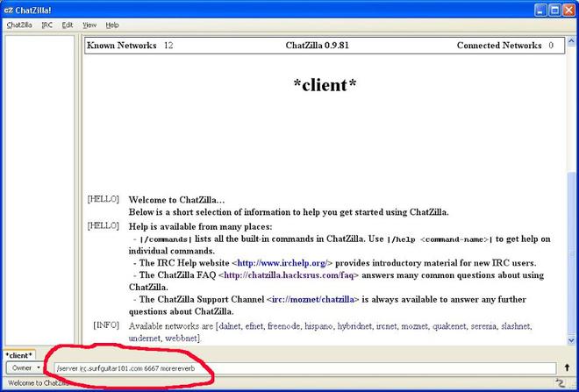Click the webbnet network link
579x392 pixels.
[x=182, y=339]
